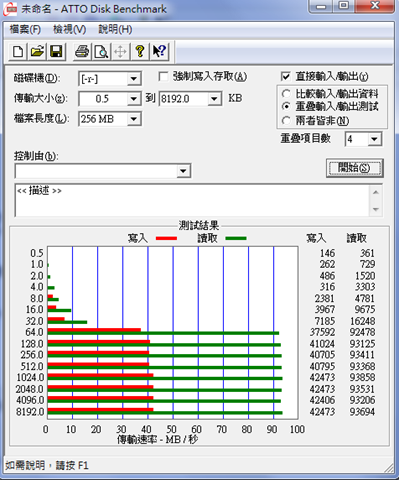Screen dimensions: 399x480
Task: Click the description box scroll up arrow
Action: click(376, 192)
